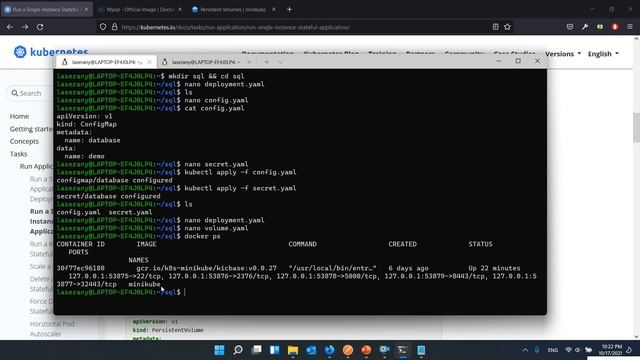Open Task View on taskbar
The width and height of the screenshot is (640, 360).
pos(256,350)
